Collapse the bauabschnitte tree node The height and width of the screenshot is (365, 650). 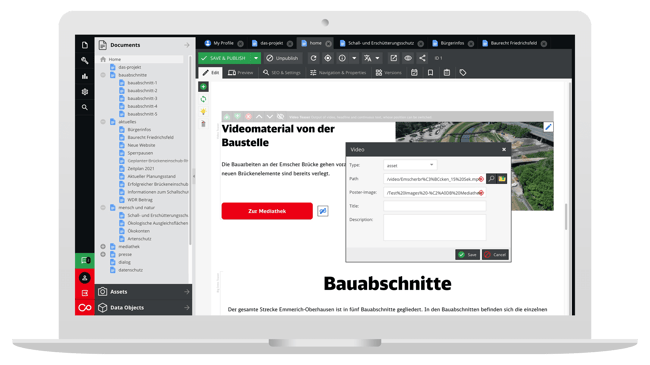pyautogui.click(x=103, y=75)
